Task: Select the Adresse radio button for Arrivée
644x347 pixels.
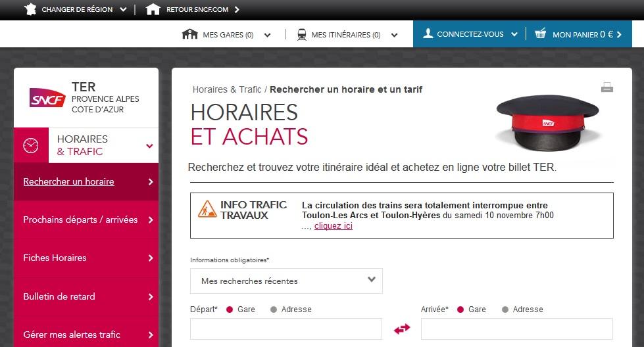Action: (x=505, y=310)
